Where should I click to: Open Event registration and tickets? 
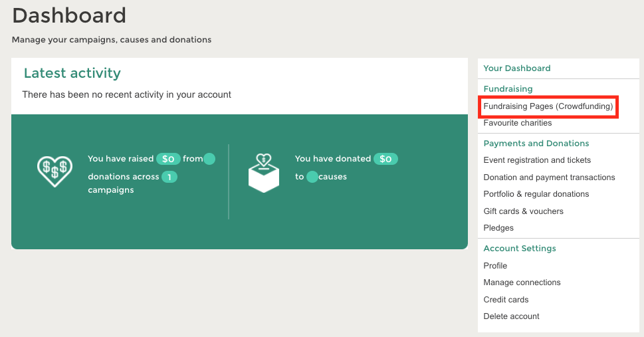(x=537, y=160)
